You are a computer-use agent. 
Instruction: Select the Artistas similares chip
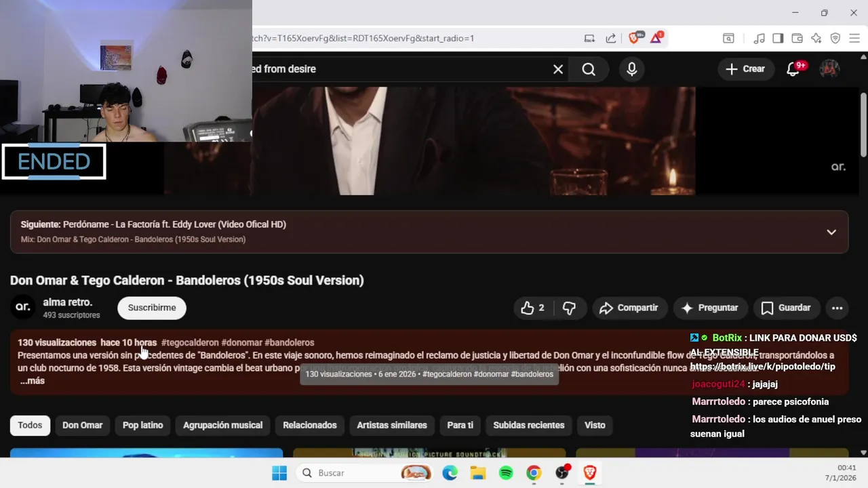click(x=392, y=425)
